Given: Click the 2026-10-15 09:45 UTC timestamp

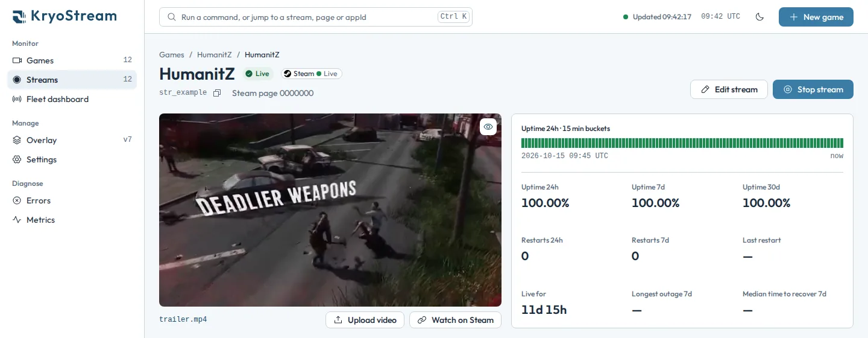Looking at the screenshot, I should tap(565, 156).
